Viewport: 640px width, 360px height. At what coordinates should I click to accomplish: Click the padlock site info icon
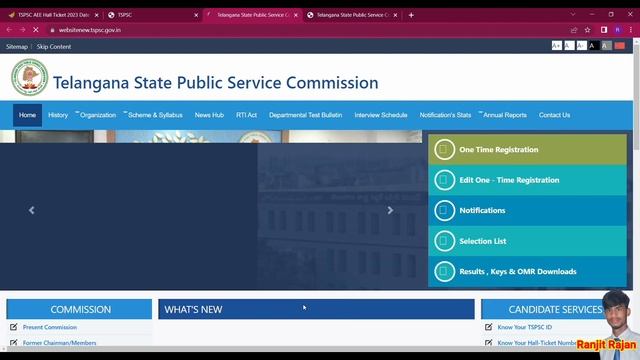(x=52, y=30)
